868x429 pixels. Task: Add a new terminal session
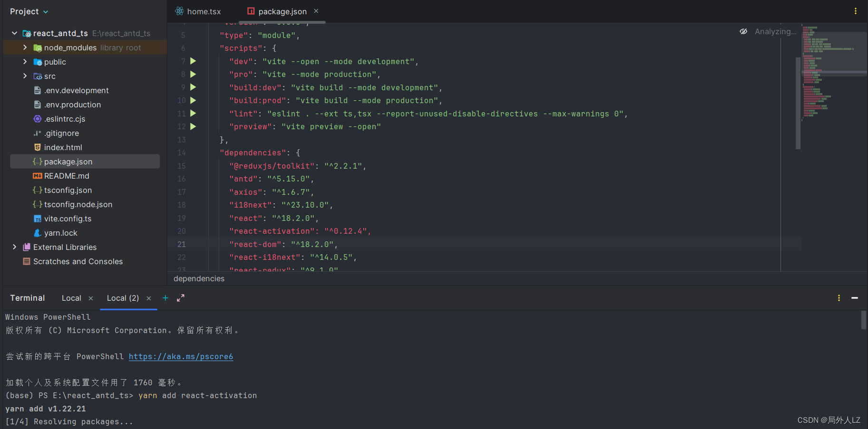tap(165, 298)
